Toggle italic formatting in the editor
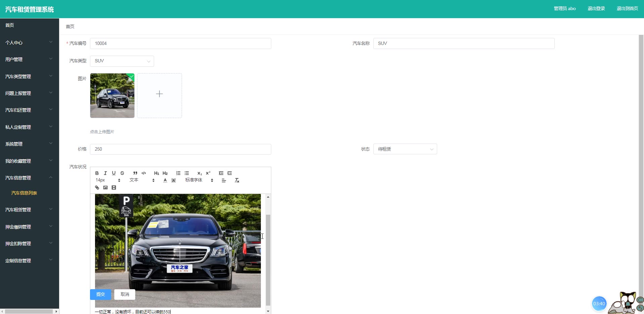Screen dimensions: 644x314 tap(105, 173)
